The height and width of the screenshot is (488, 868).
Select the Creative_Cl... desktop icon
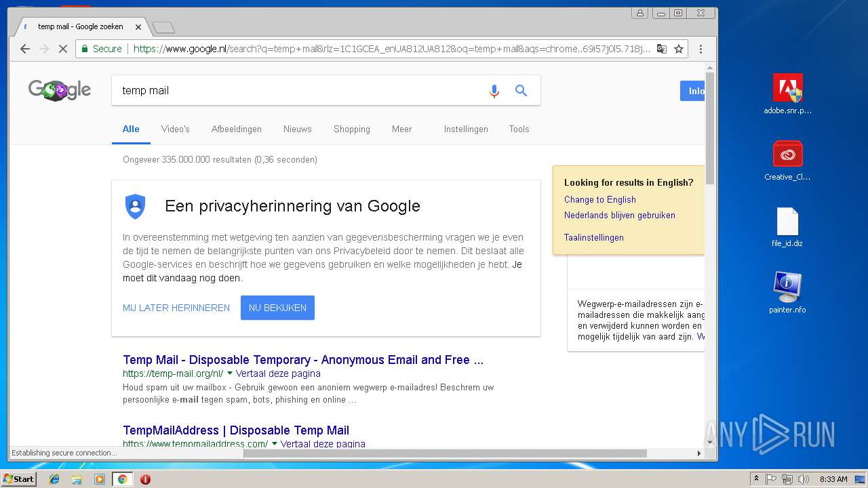click(x=787, y=161)
